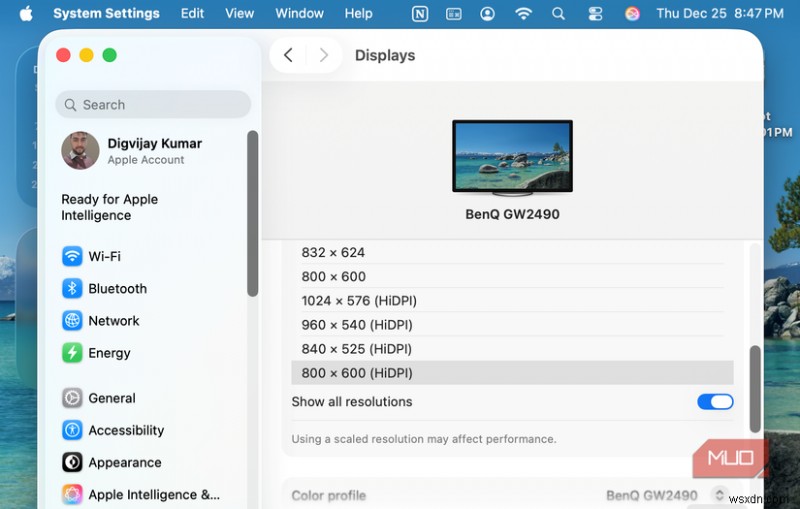Click the user account menu bar icon
This screenshot has width=800, height=509.
(x=487, y=14)
